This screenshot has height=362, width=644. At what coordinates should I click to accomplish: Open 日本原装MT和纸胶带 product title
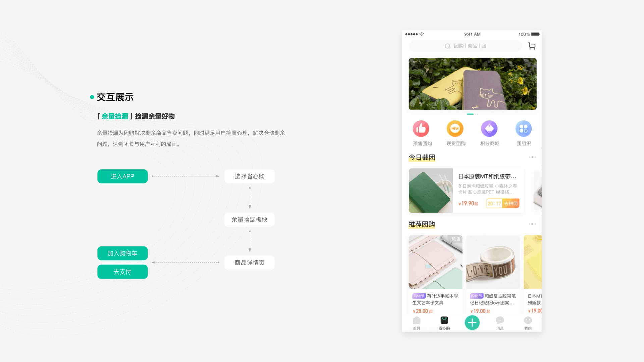(487, 176)
